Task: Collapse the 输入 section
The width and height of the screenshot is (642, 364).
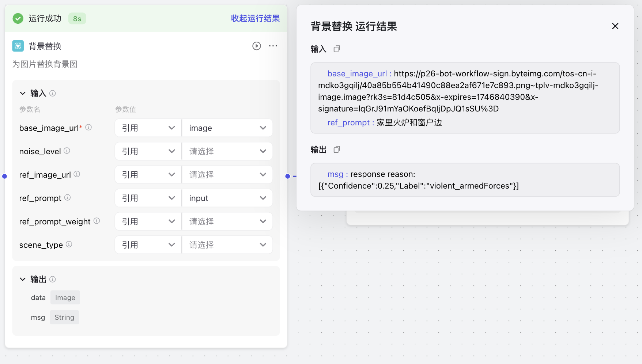Action: click(x=23, y=94)
